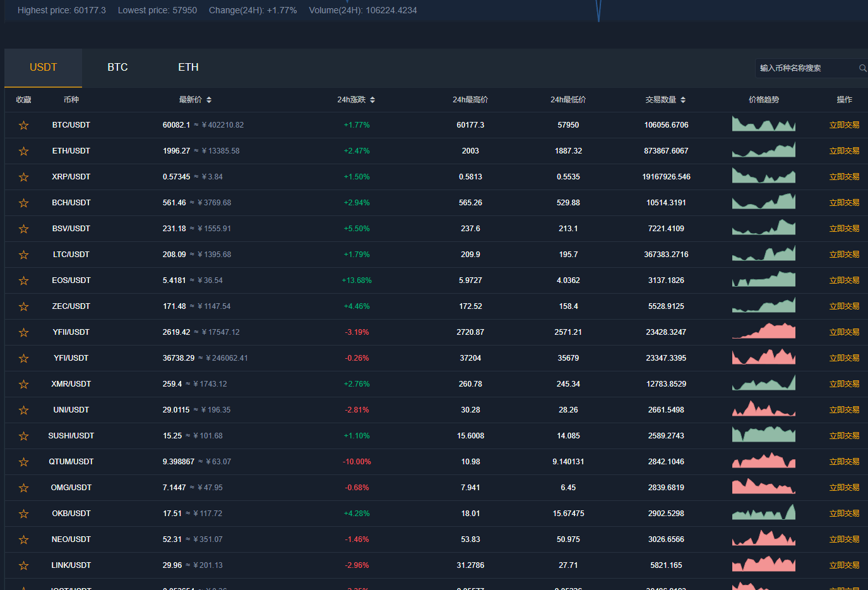The image size is (868, 590).
Task: Select the USDT market tab
Action: click(43, 68)
